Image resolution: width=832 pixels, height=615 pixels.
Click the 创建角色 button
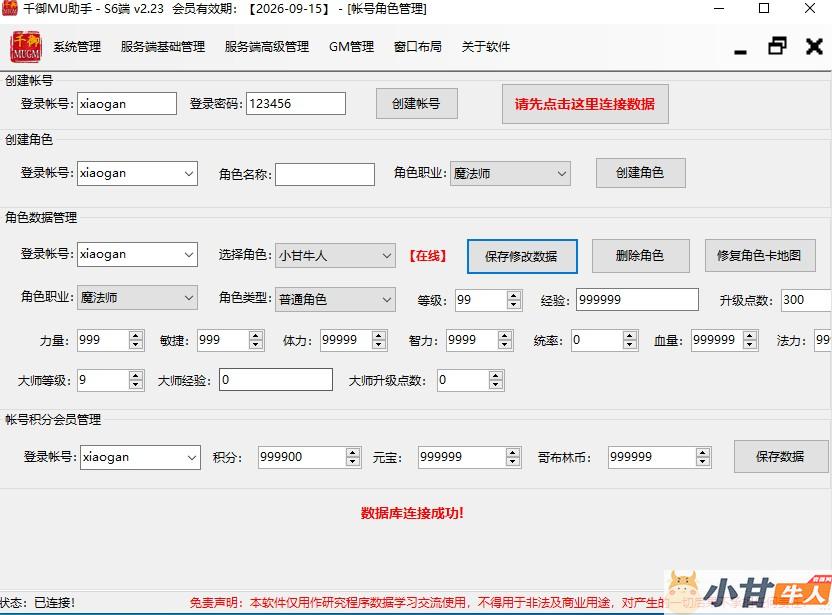pos(640,173)
